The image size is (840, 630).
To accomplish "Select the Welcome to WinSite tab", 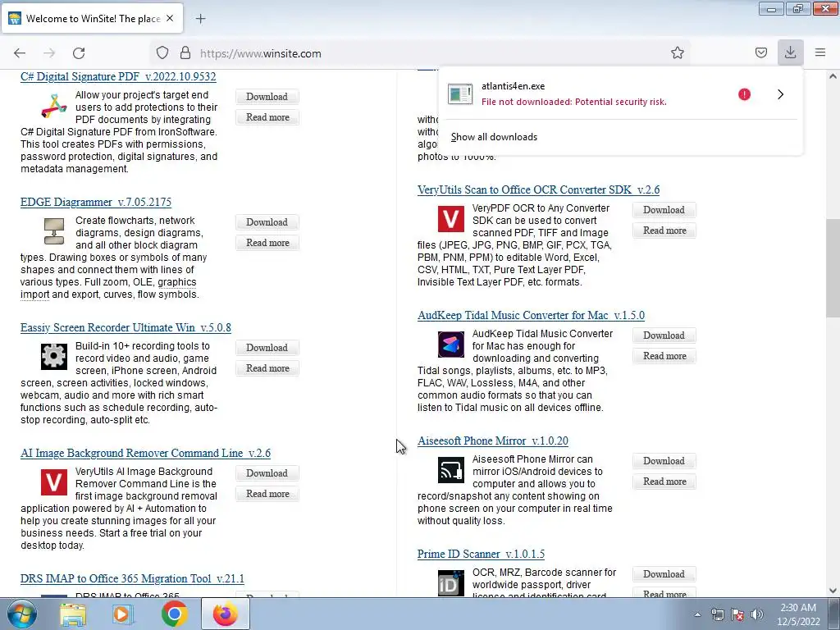I will [92, 18].
